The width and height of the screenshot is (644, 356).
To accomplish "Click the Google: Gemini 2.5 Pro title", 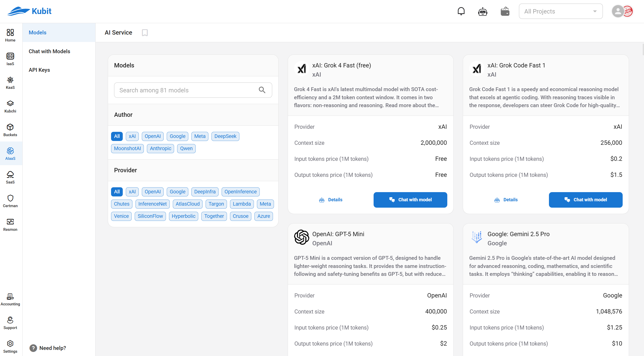I will point(518,234).
